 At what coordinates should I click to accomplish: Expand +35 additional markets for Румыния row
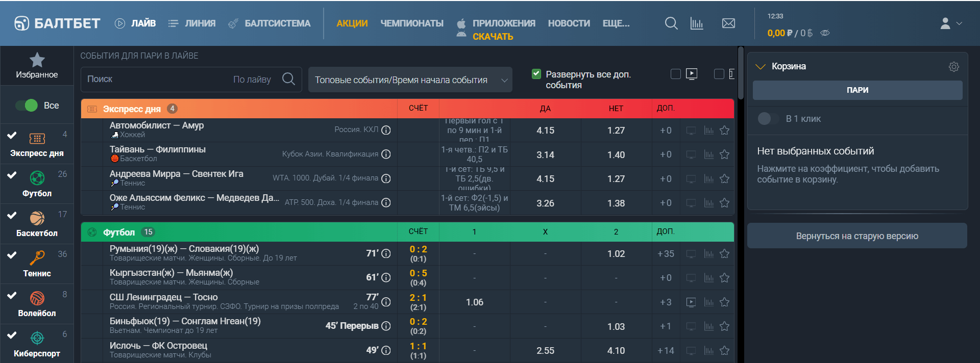[666, 254]
